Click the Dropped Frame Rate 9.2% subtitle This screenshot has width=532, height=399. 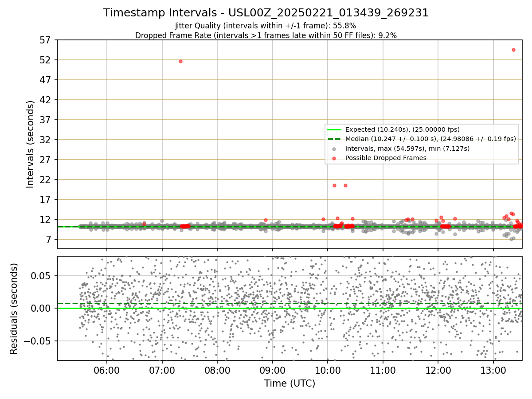(266, 35)
